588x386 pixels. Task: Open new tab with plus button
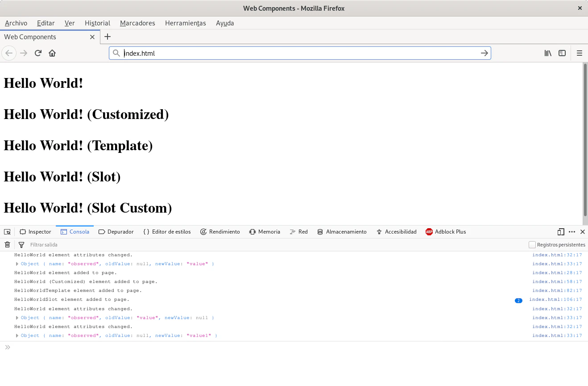click(108, 37)
